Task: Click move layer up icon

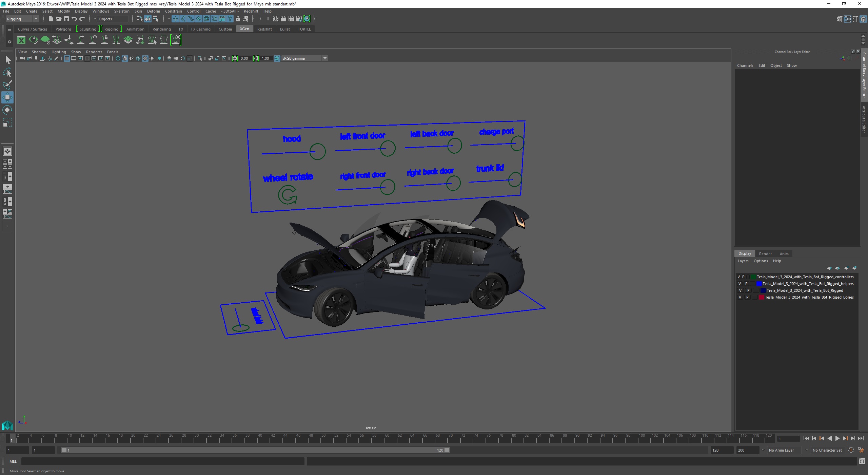Action: click(x=829, y=268)
